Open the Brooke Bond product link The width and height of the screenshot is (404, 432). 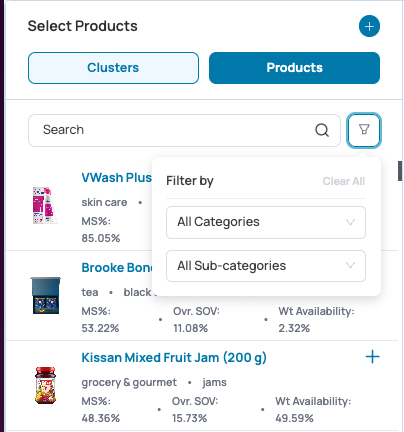[x=117, y=268]
